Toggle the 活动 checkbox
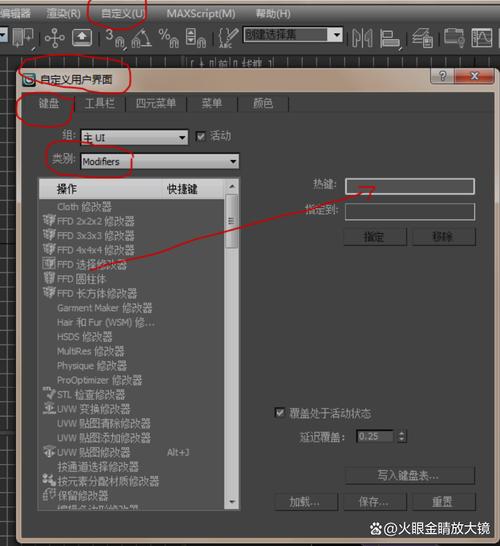 point(201,136)
